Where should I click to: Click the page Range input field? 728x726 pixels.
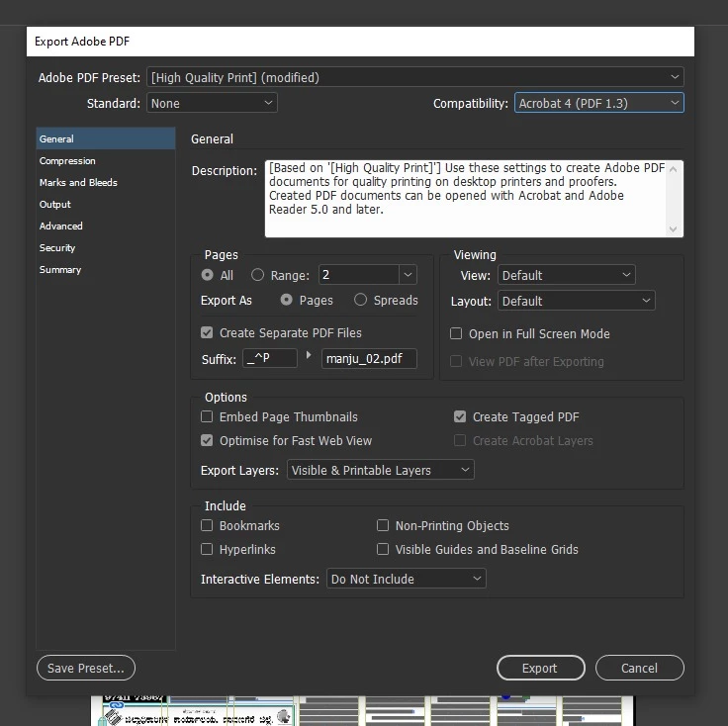pyautogui.click(x=358, y=275)
